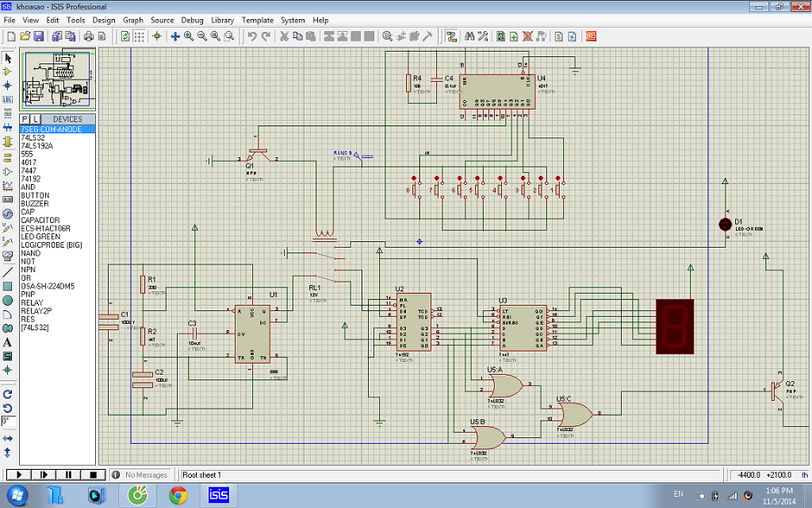Open Google Chrome from the taskbar
Screen dimensions: 812x508
pos(178,495)
